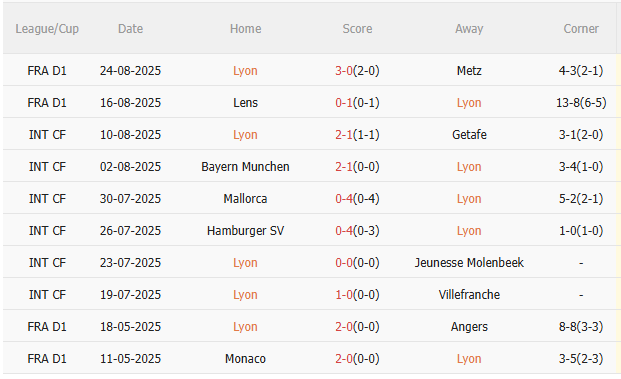Click the 13-8 corner stat
The width and height of the screenshot is (621, 379).
[566, 103]
